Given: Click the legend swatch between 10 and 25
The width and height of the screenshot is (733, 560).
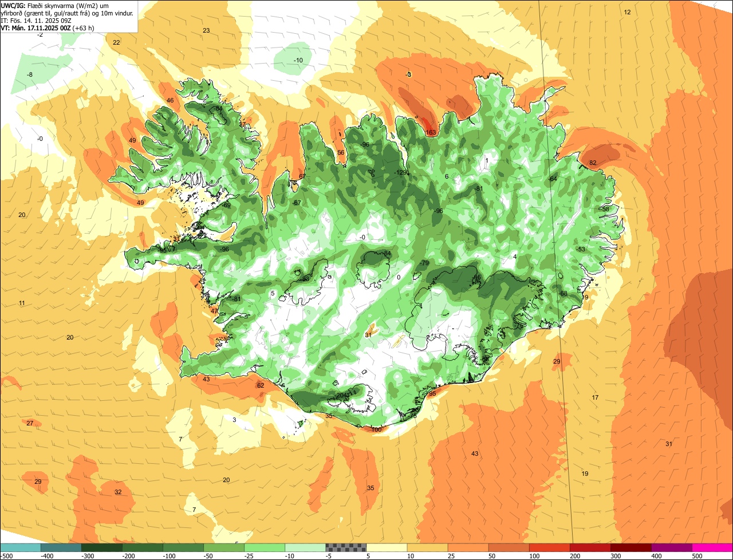Looking at the screenshot, I should tap(427, 547).
